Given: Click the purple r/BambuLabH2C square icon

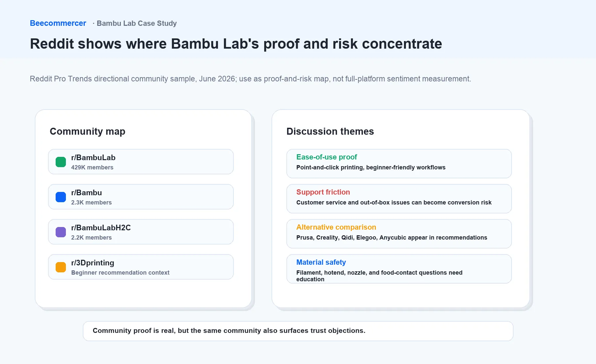Looking at the screenshot, I should click(x=61, y=232).
